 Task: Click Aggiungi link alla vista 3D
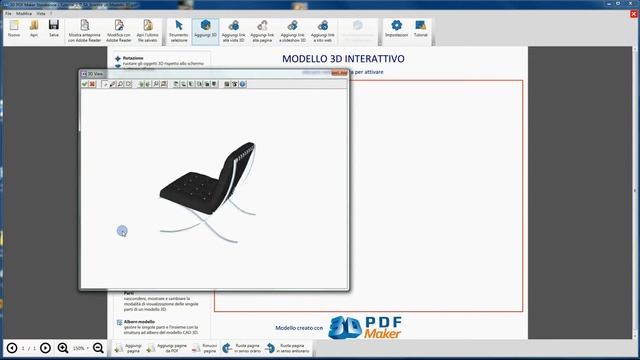233,31
